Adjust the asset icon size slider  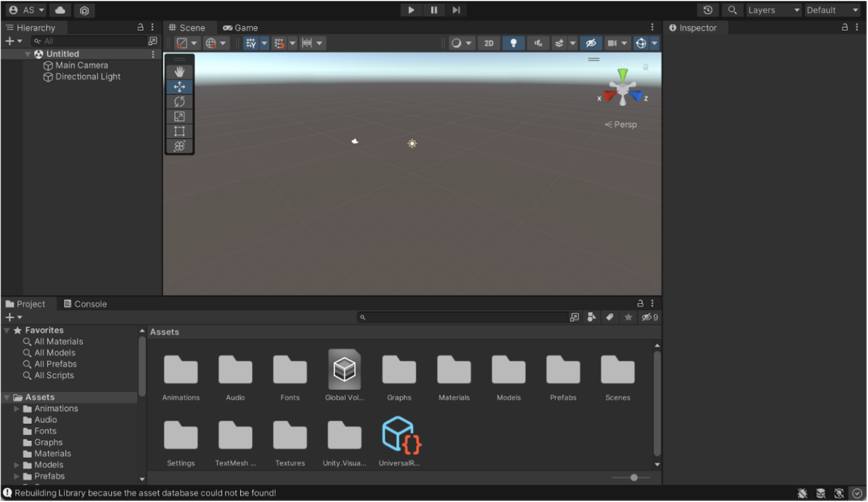point(633,477)
